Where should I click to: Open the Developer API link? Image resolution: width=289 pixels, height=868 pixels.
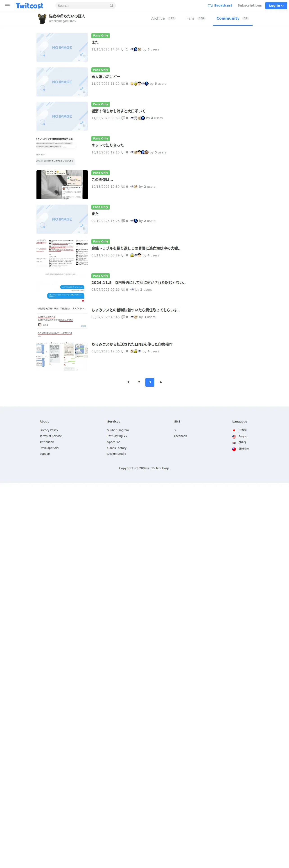[49, 448]
